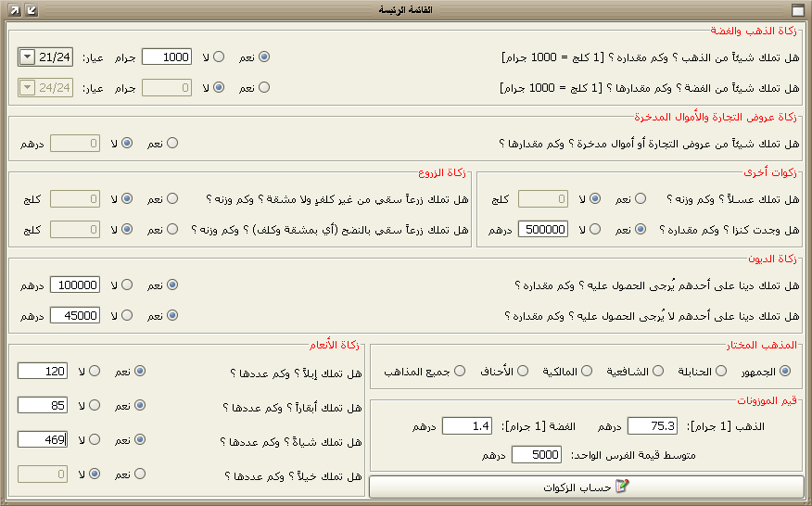Click the camels count field showing 120
The image size is (812, 506).
click(x=43, y=371)
